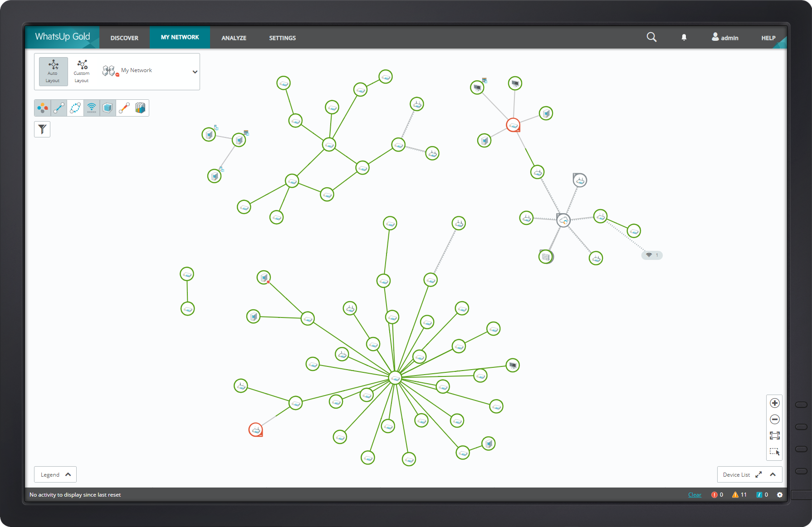Expand Device List to full screen
Image resolution: width=812 pixels, height=527 pixels.
[758, 474]
